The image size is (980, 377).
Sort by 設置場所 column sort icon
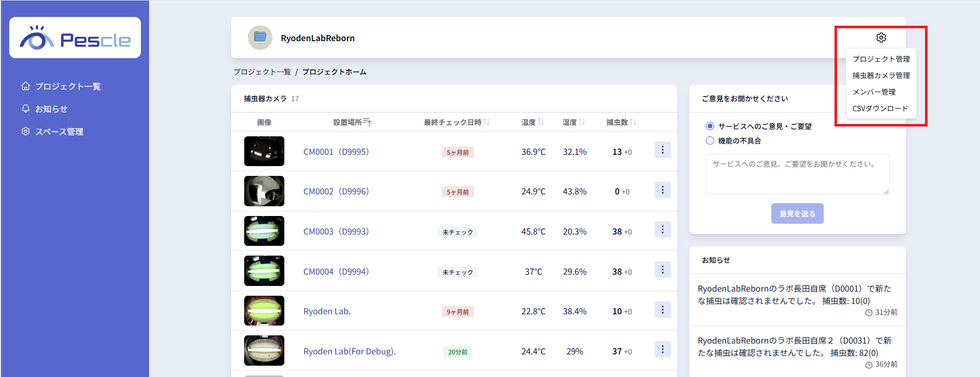367,122
